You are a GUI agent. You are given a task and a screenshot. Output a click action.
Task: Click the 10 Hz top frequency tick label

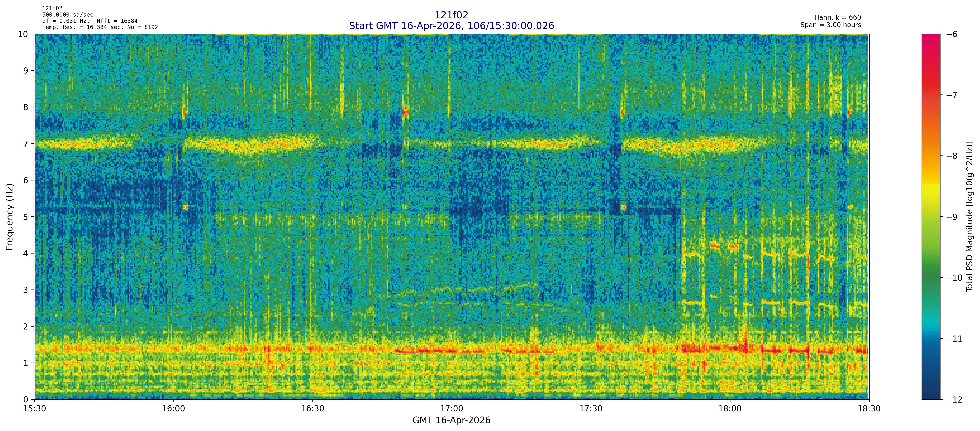pos(23,34)
